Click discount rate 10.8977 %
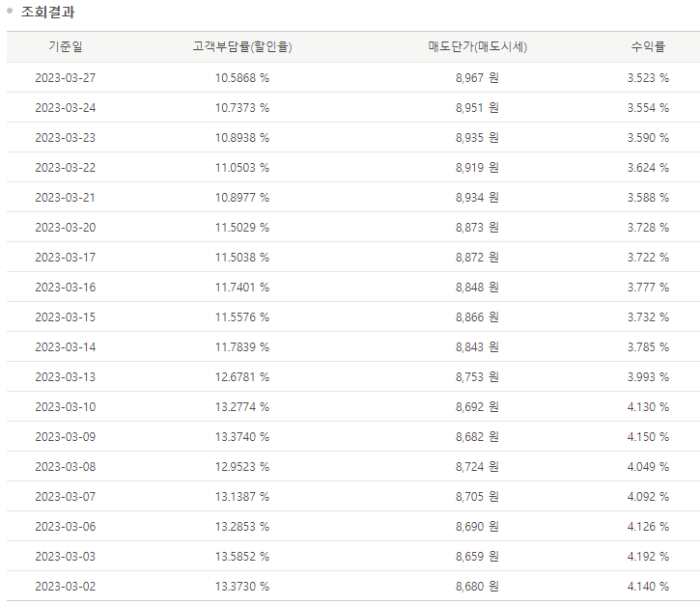The height and width of the screenshot is (605, 700). (x=242, y=197)
